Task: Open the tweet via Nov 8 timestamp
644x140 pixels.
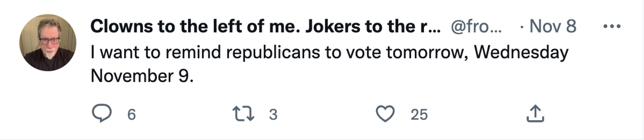Action: 552,26
